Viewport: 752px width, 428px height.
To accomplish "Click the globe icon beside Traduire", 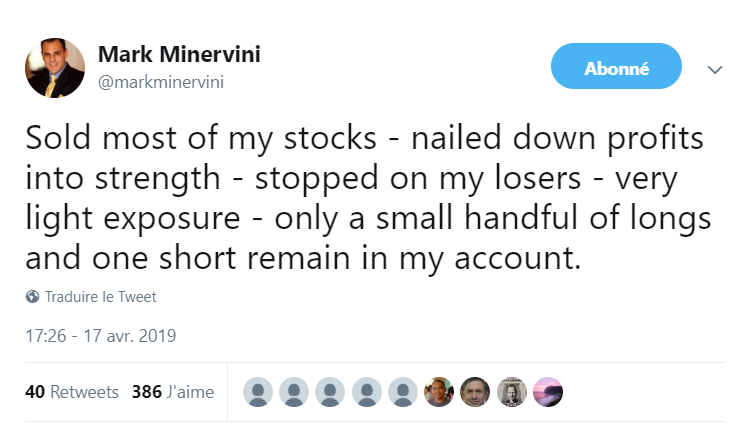I will pyautogui.click(x=33, y=297).
